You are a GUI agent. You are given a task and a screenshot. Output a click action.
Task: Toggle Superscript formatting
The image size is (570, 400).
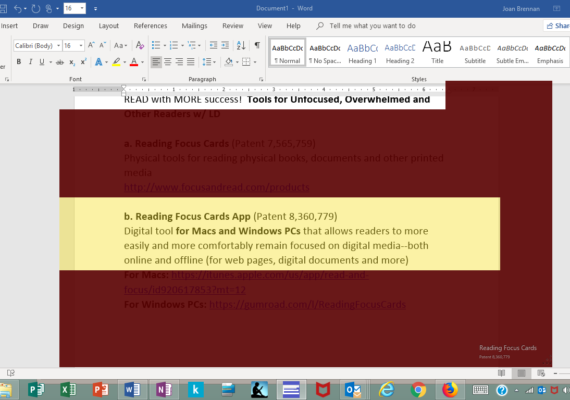(x=83, y=62)
